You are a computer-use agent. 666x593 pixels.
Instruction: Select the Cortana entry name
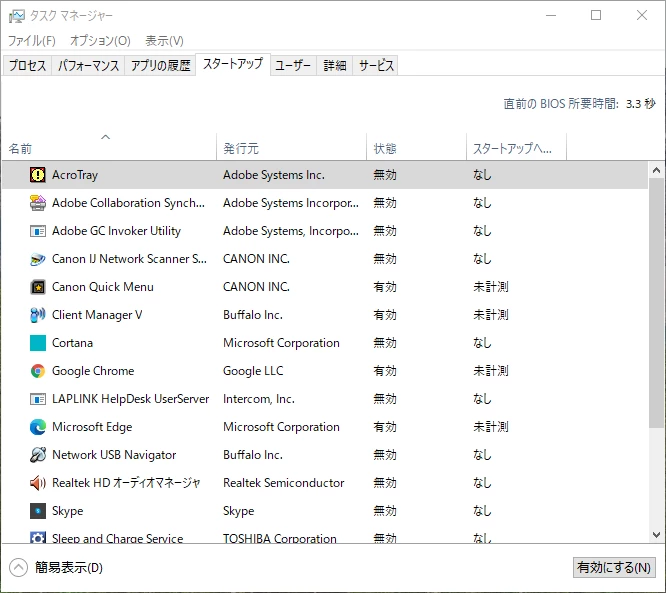[x=72, y=343]
